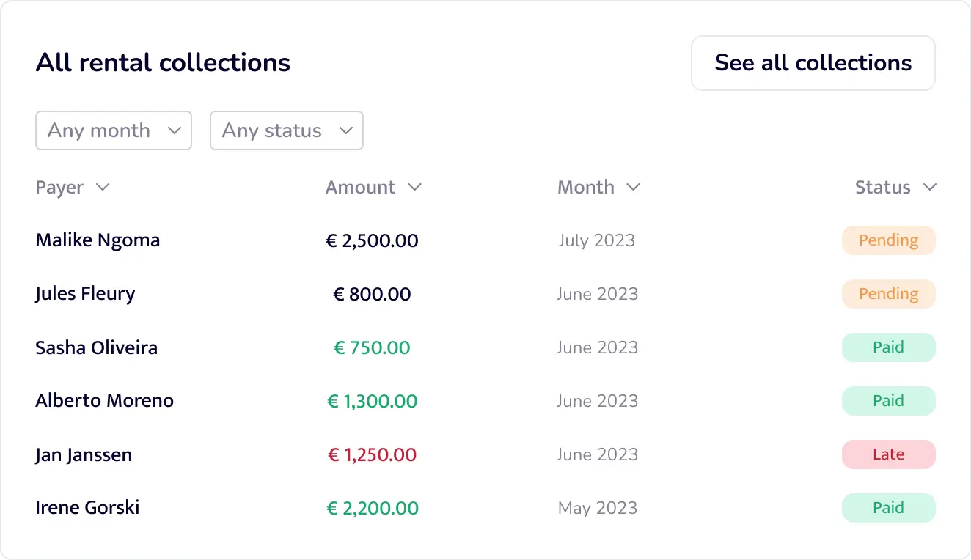Click the € 1,250.00 late amount
Image resolution: width=971 pixels, height=560 pixels.
[x=372, y=454]
